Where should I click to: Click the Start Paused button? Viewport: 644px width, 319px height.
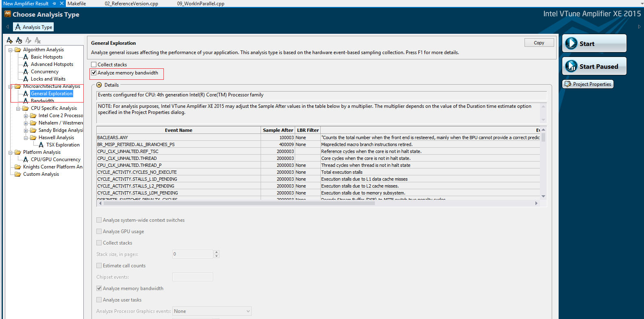click(x=594, y=66)
